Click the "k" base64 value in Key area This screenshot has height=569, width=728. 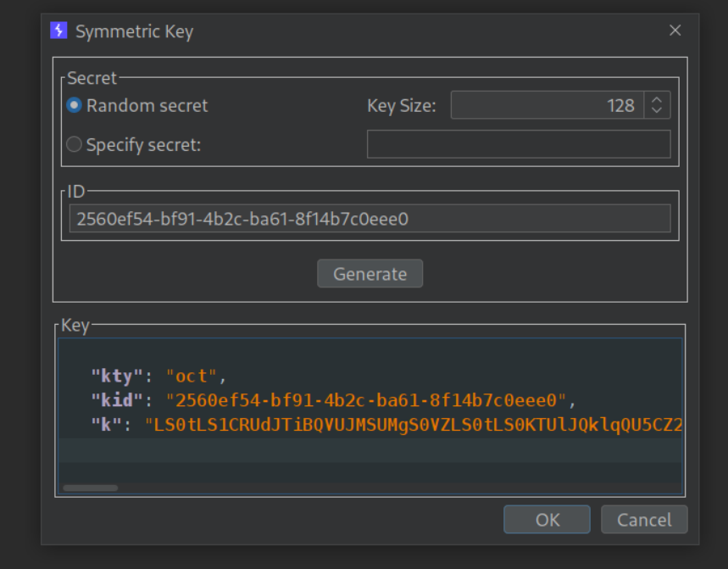(x=415, y=425)
